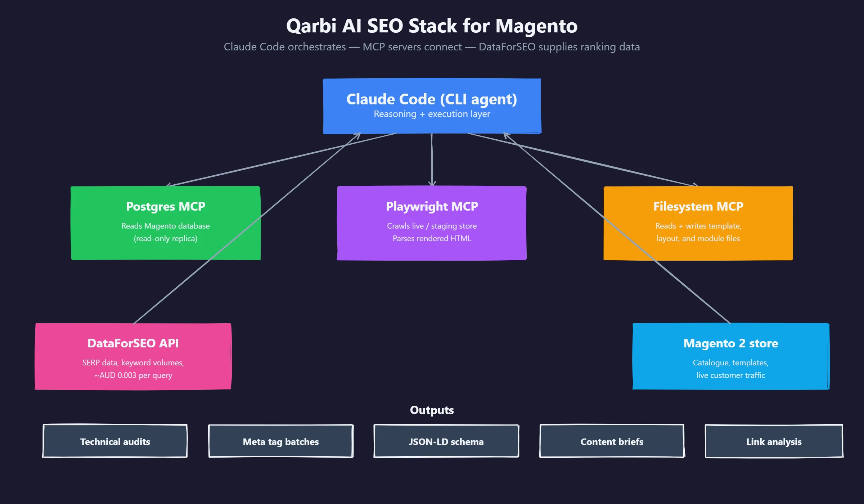Select the DataForSEO API box
The image size is (864, 504).
tap(133, 356)
